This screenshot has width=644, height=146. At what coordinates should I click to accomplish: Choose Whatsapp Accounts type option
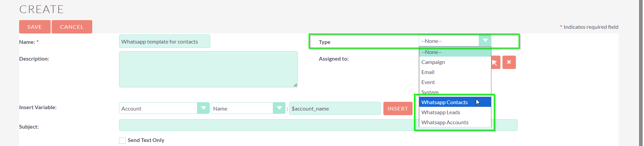[445, 123]
